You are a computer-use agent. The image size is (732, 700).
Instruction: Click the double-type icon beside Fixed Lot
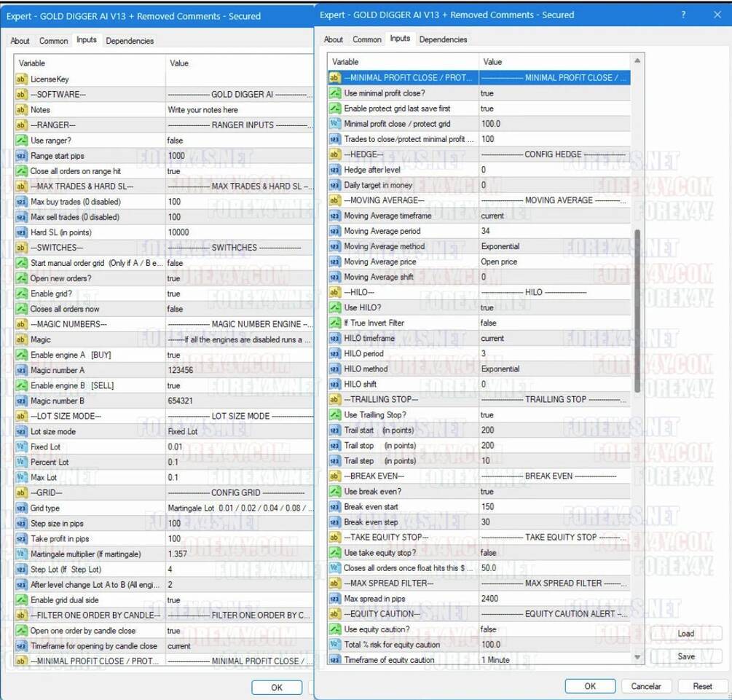[x=21, y=447]
